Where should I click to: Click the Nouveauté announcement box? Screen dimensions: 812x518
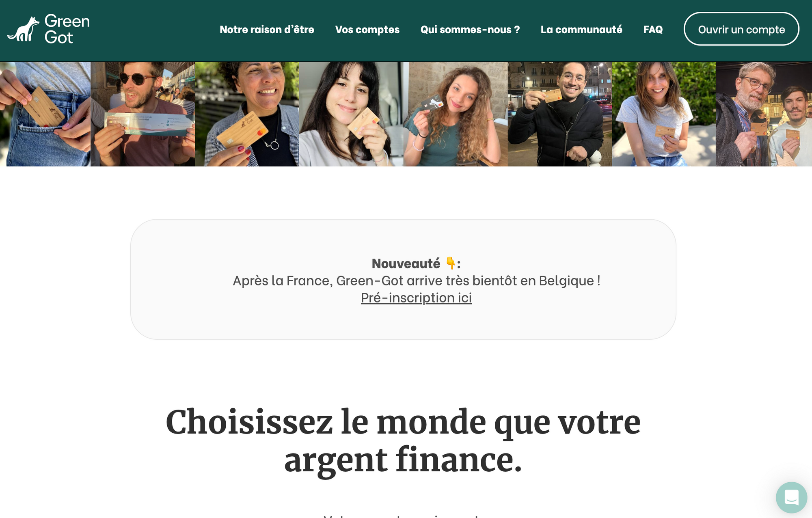coord(403,279)
